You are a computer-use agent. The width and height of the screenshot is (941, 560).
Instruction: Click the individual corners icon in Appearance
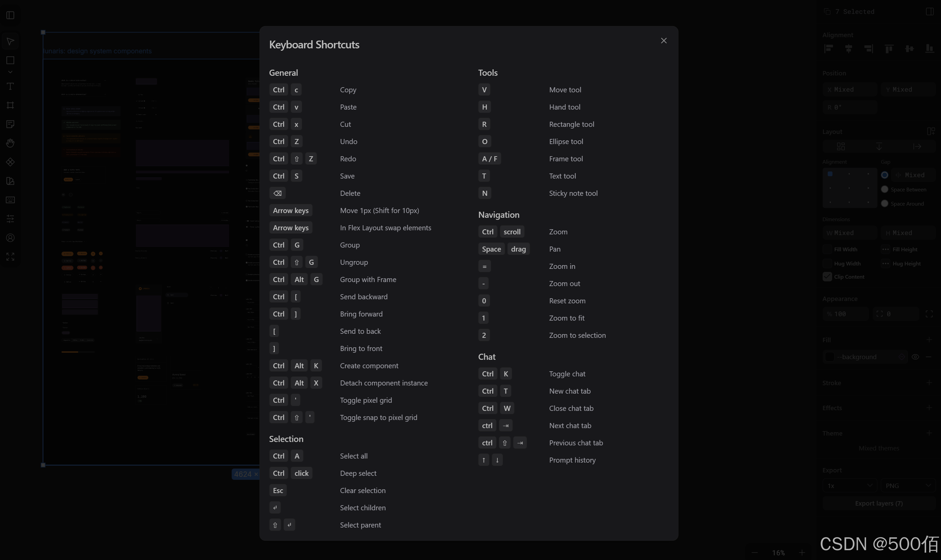(929, 314)
